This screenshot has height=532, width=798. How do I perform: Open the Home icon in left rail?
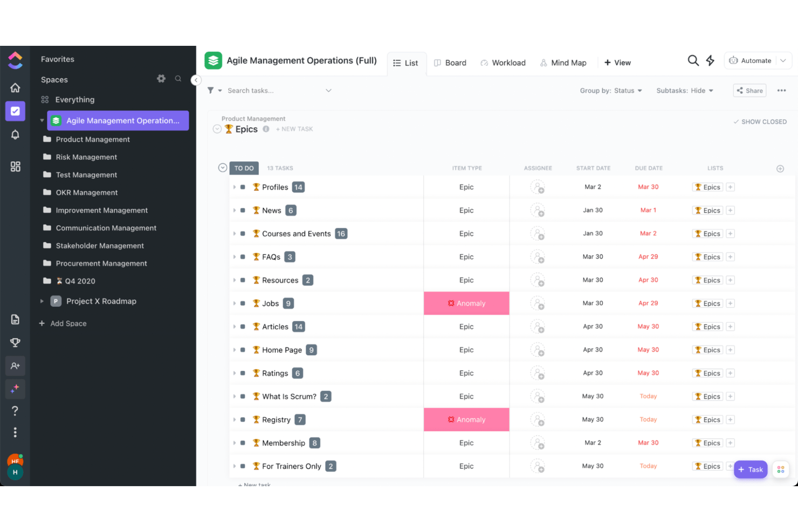[15, 87]
